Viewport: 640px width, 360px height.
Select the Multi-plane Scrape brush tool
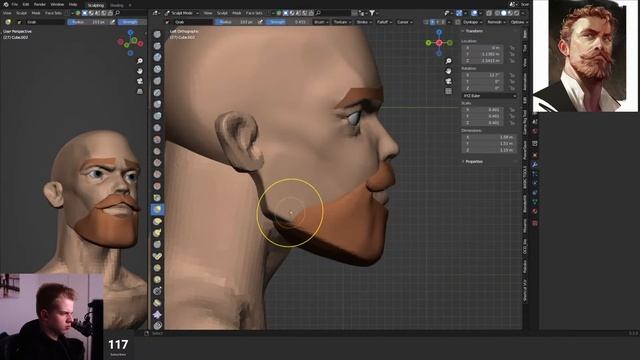157,186
